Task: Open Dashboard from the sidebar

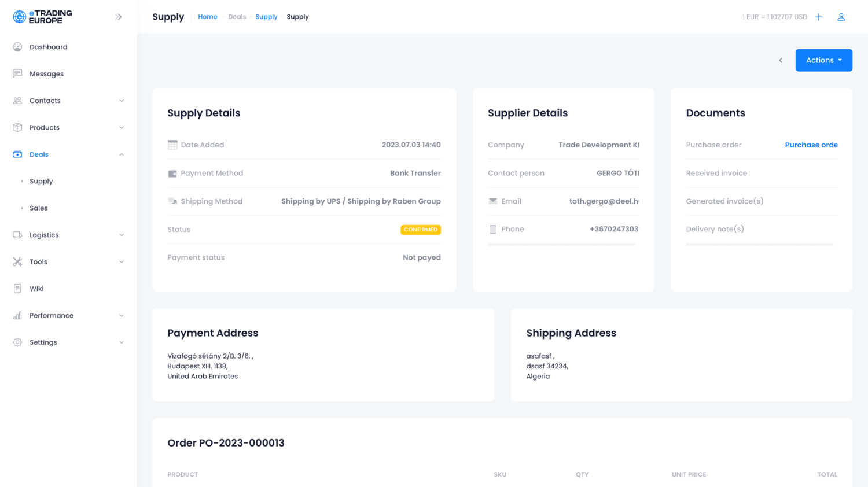Action: (x=48, y=47)
